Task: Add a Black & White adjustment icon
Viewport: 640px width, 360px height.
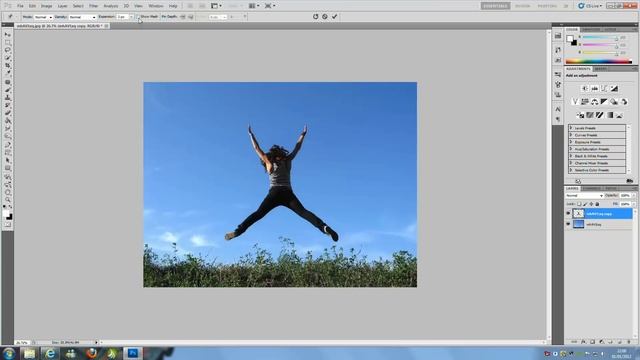Action: click(604, 102)
